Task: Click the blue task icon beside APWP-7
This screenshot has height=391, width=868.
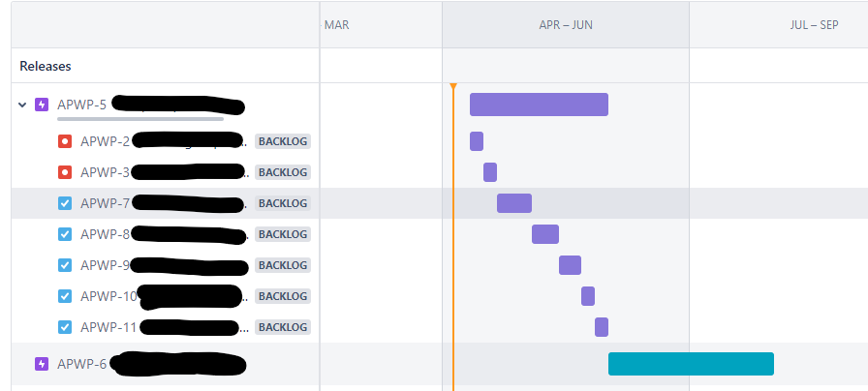Action: [65, 203]
